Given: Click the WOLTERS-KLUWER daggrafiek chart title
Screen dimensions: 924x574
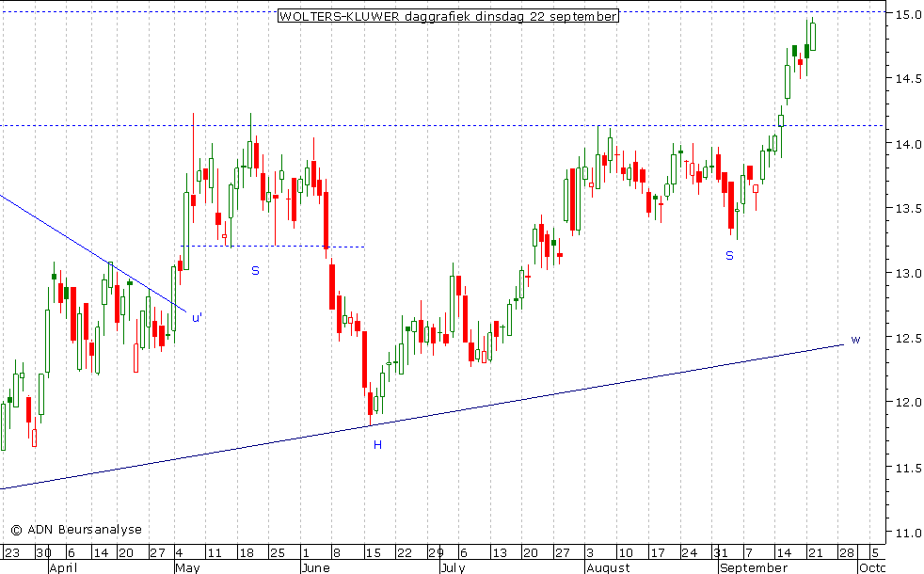Looking at the screenshot, I should click(x=448, y=16).
